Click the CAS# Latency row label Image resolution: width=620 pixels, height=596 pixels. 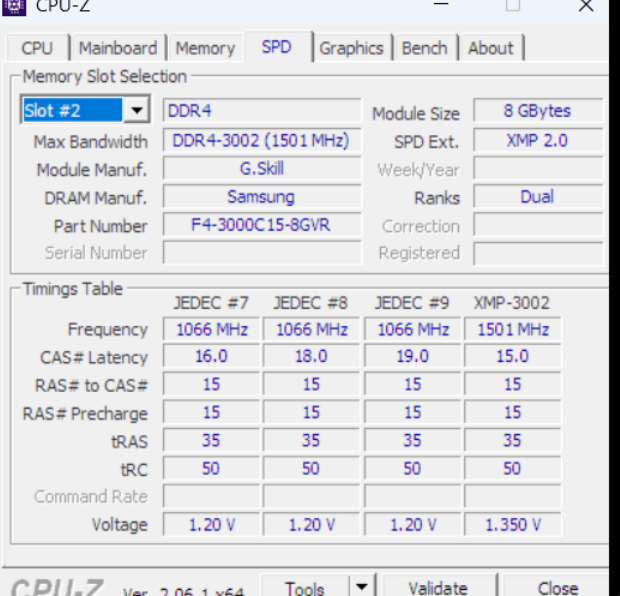(94, 358)
